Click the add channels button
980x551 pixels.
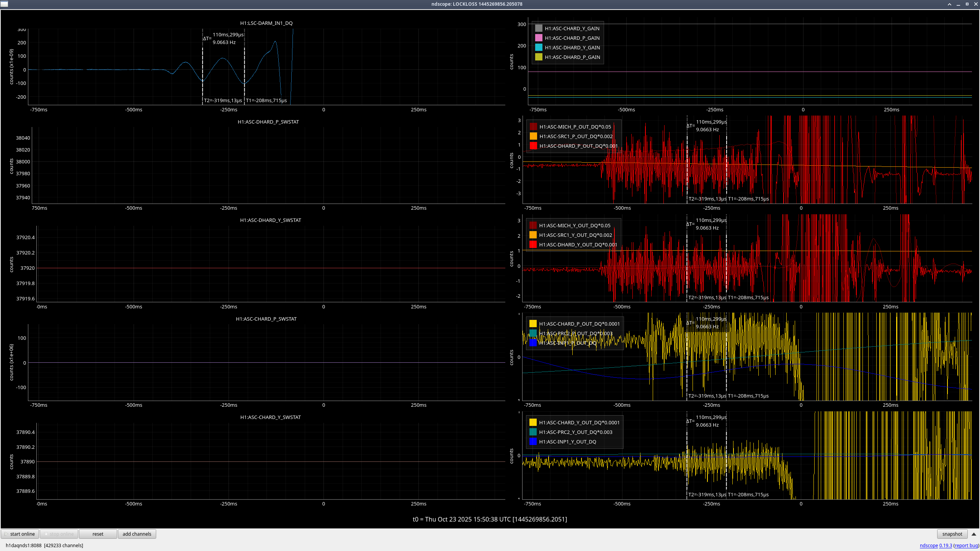click(x=137, y=534)
